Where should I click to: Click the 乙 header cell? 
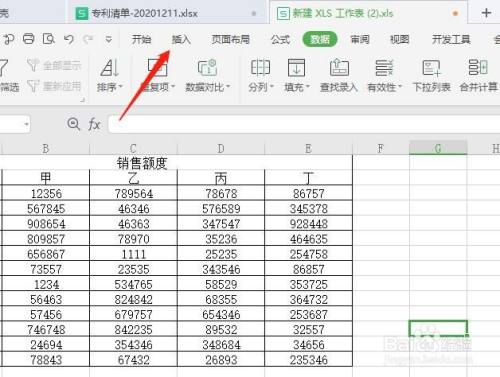[x=133, y=178]
